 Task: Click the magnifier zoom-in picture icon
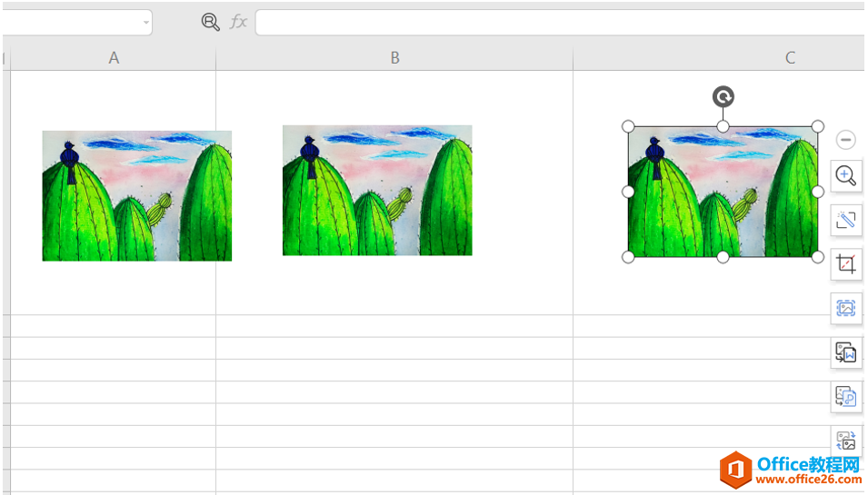click(846, 176)
